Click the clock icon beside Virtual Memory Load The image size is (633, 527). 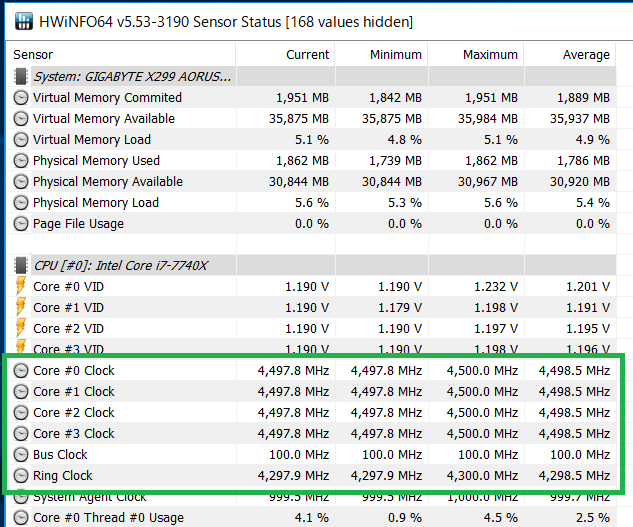click(21, 139)
